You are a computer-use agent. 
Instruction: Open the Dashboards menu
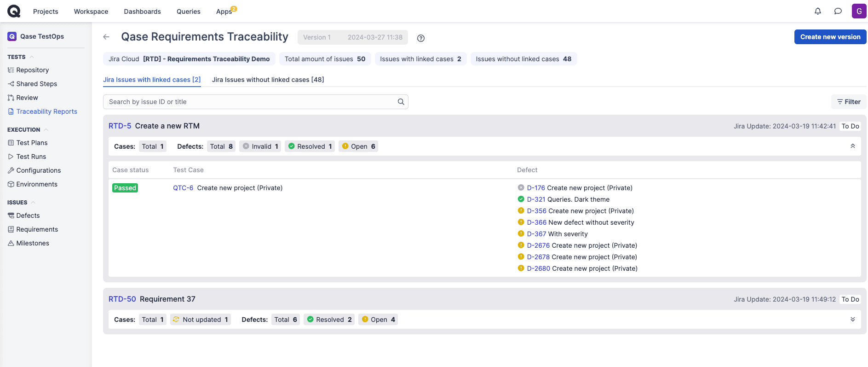point(142,12)
